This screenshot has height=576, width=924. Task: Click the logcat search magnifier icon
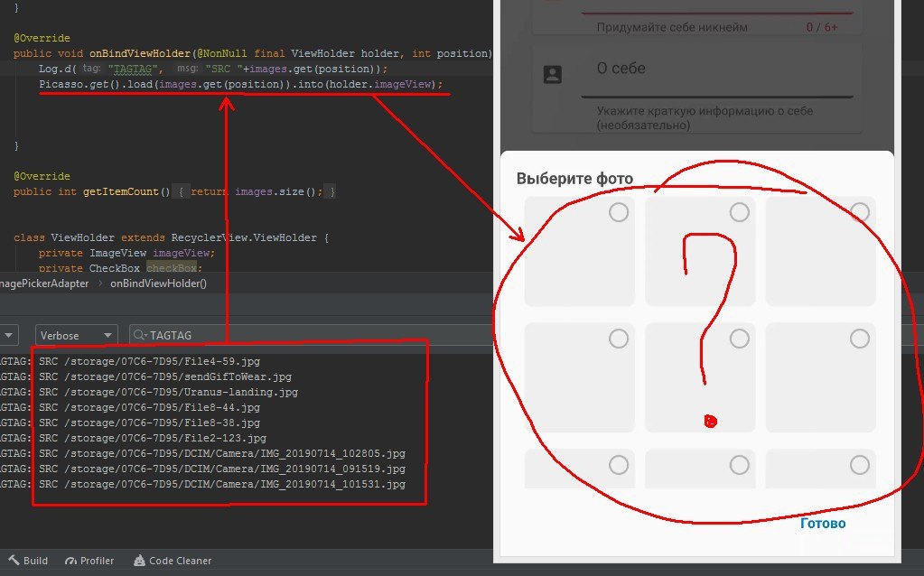click(140, 335)
